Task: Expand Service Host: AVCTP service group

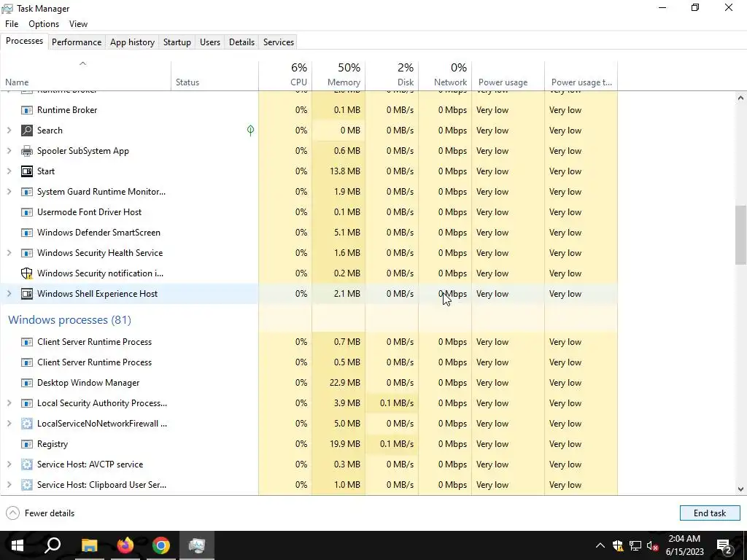Action: coord(9,464)
